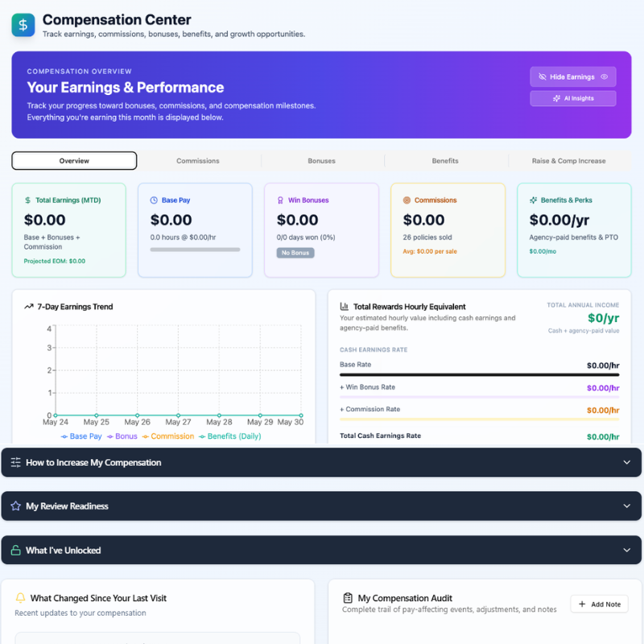
Task: Click the Base Pay hours progress bar
Action: (x=195, y=250)
